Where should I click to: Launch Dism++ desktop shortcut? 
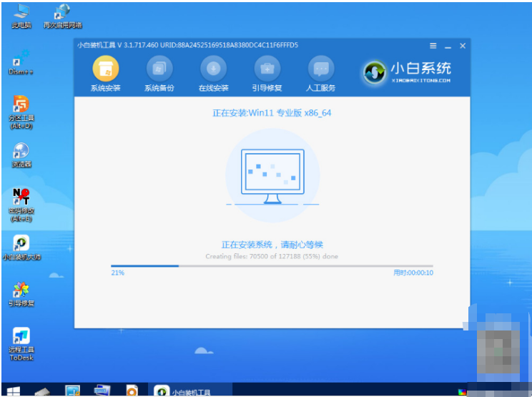21,62
